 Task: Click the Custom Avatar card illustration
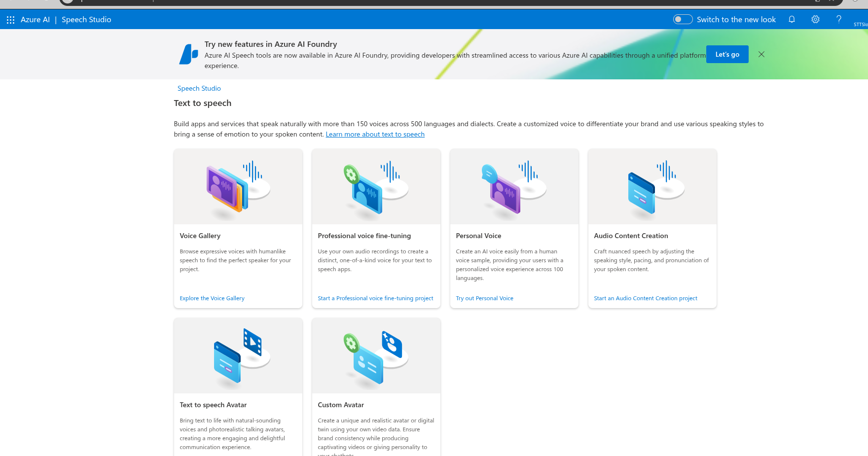click(x=376, y=356)
